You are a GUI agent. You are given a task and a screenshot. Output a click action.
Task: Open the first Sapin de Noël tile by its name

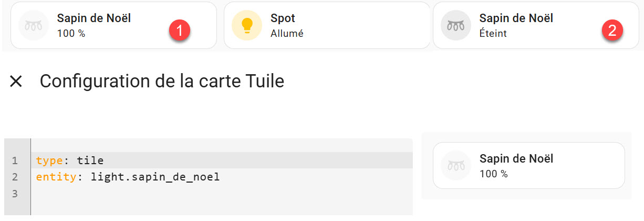[x=94, y=18]
